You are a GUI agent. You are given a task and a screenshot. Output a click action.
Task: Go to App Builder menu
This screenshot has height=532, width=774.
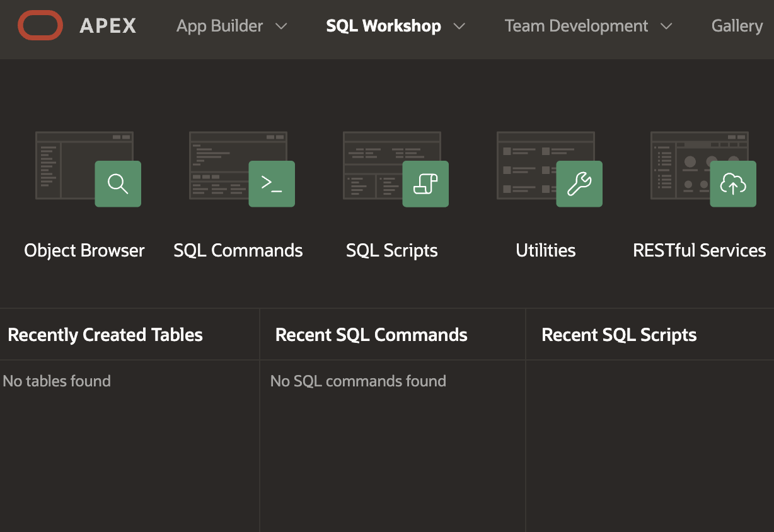coord(220,26)
